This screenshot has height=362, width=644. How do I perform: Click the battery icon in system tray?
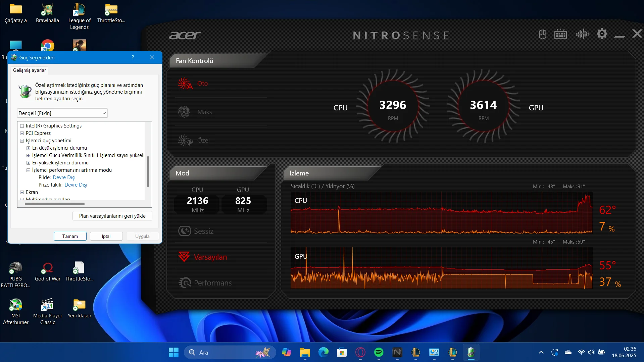tap(602, 352)
